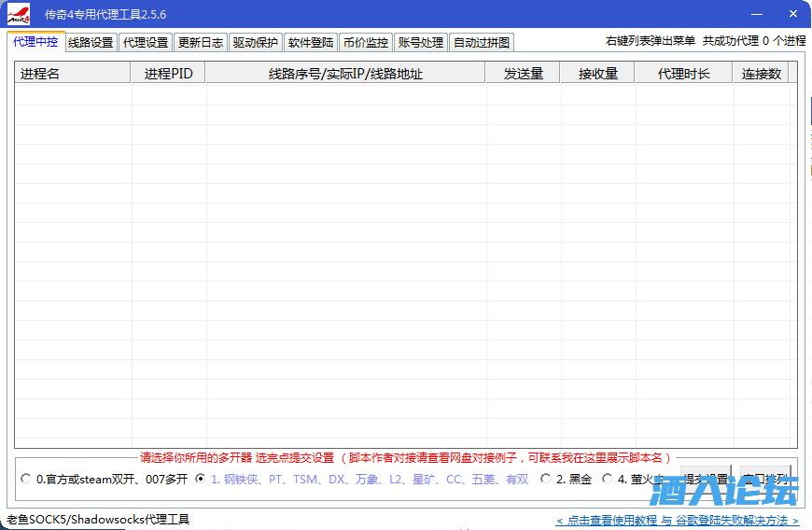
Task: Show the 自动过拼图 tab
Action: (482, 43)
